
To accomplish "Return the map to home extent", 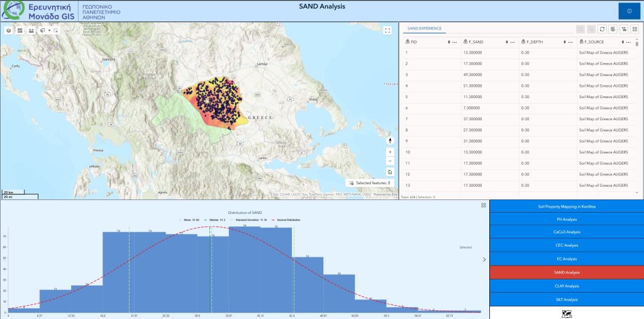I will coord(390,171).
